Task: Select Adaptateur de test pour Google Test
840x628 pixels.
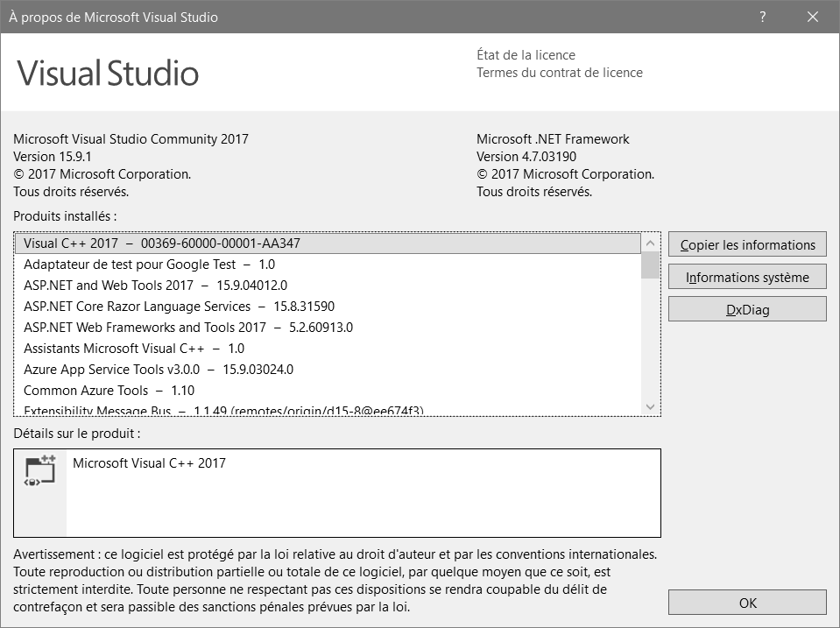Action: pyautogui.click(x=328, y=265)
